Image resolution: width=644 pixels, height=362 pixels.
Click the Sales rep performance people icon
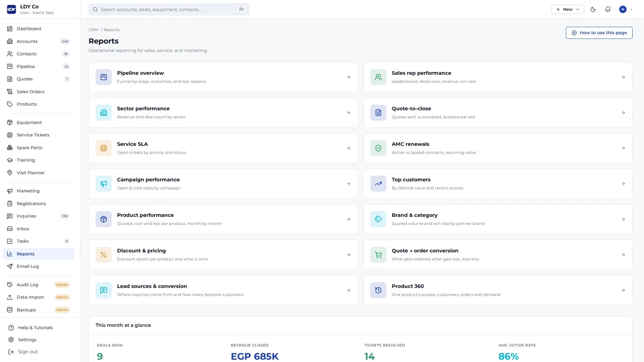pyautogui.click(x=378, y=77)
